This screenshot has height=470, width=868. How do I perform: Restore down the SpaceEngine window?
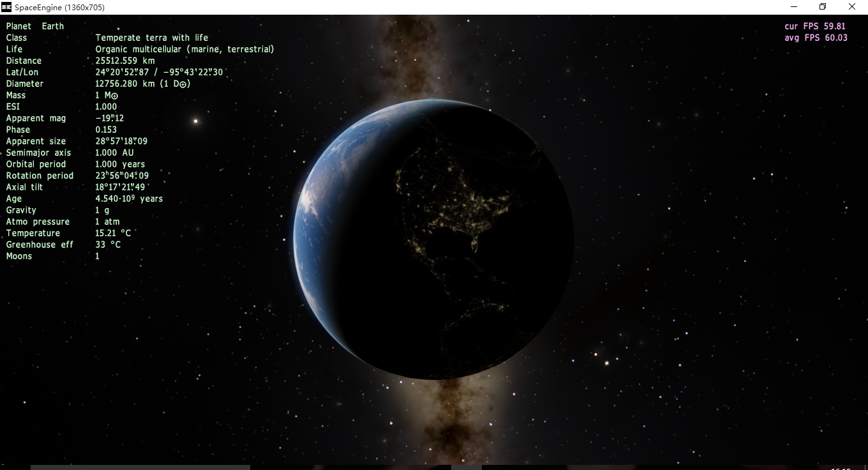pos(823,7)
